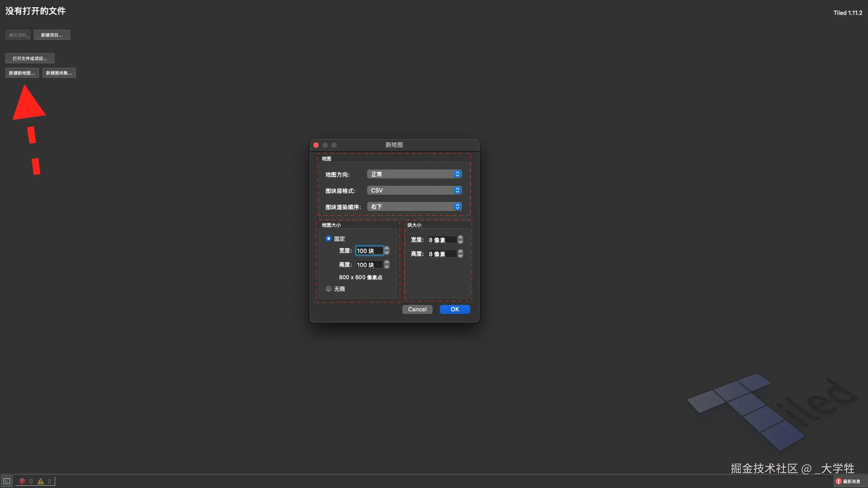868x488 pixels.
Task: Open the 图块层格式 CSV dropdown
Action: 414,190
